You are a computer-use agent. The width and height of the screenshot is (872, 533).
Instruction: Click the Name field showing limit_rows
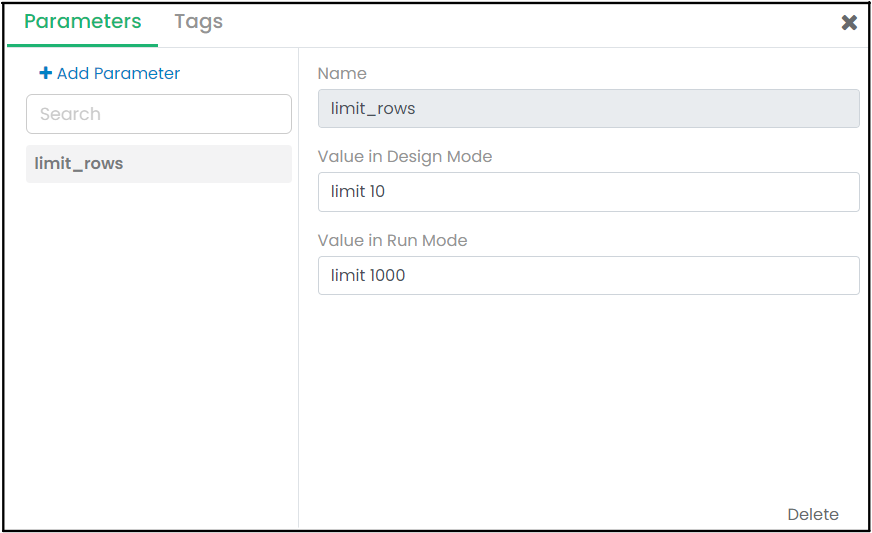[588, 108]
